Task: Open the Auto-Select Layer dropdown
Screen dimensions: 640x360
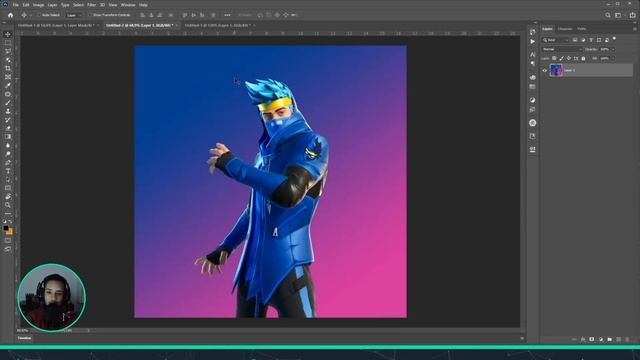Action: 73,15
